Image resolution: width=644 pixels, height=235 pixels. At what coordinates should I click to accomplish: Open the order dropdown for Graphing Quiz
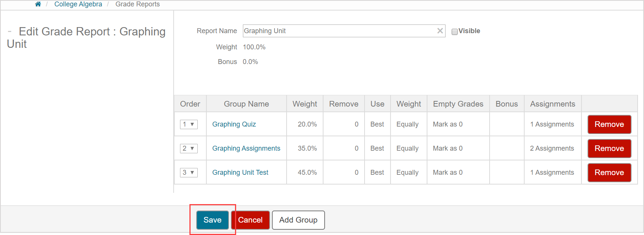pos(189,124)
